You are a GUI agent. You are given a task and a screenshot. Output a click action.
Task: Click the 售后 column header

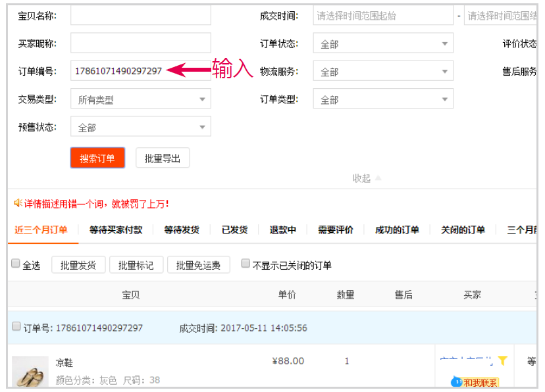click(x=403, y=295)
